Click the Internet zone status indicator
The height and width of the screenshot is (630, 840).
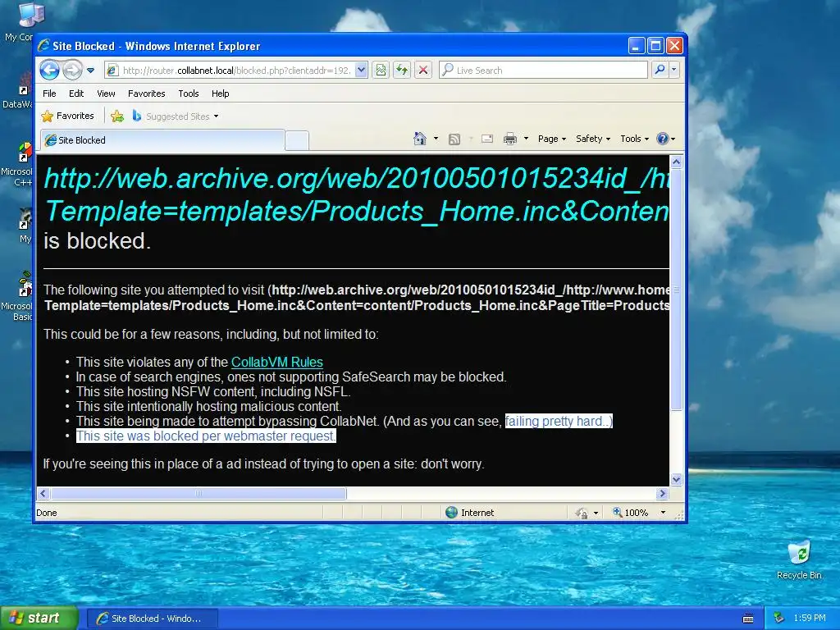pyautogui.click(x=470, y=513)
